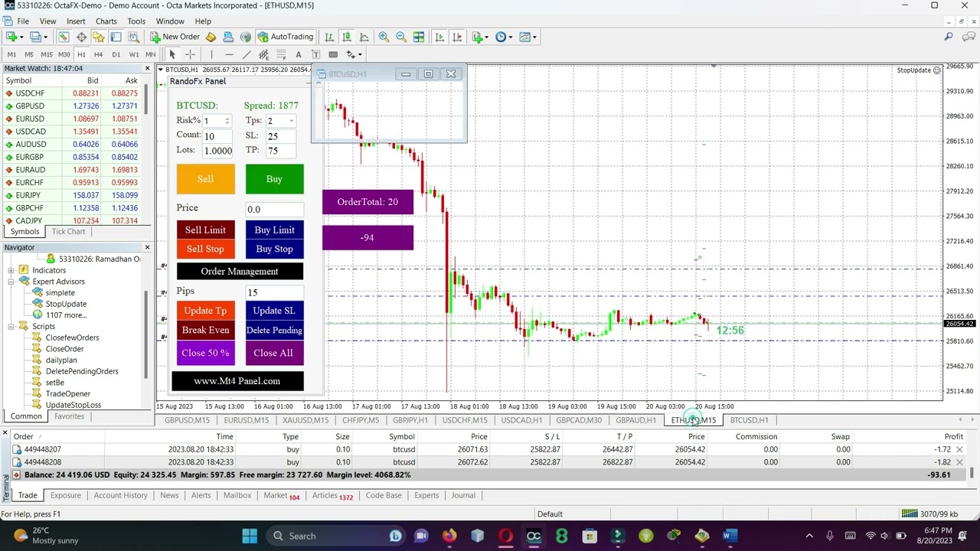Collapse the Scripts tree node
Image resolution: width=980 pixels, height=551 pixels.
(x=11, y=327)
